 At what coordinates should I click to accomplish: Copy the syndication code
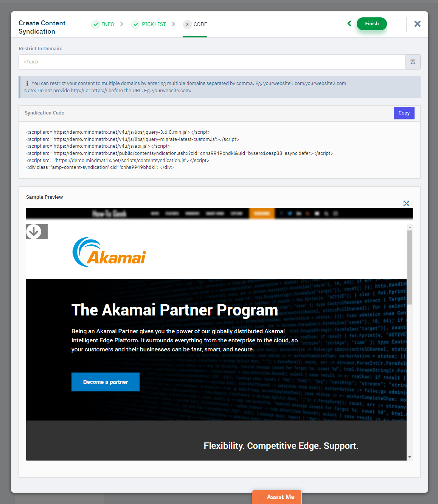tap(404, 113)
